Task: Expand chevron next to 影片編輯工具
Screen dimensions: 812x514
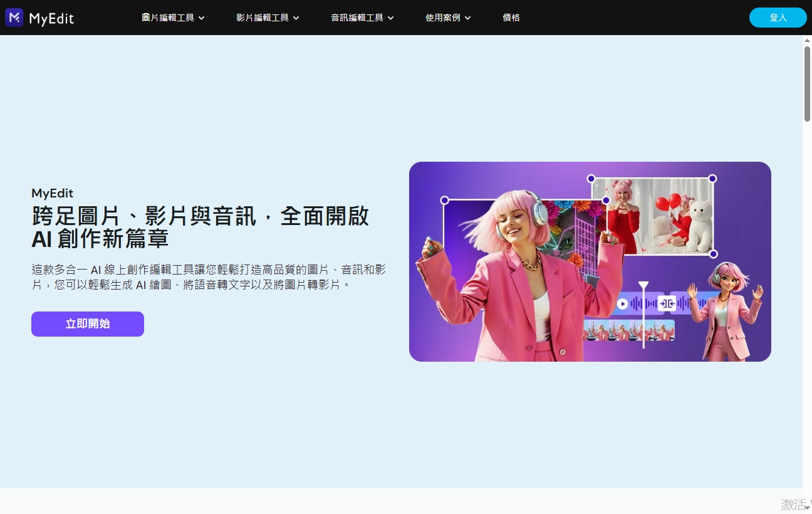Action: pyautogui.click(x=296, y=18)
